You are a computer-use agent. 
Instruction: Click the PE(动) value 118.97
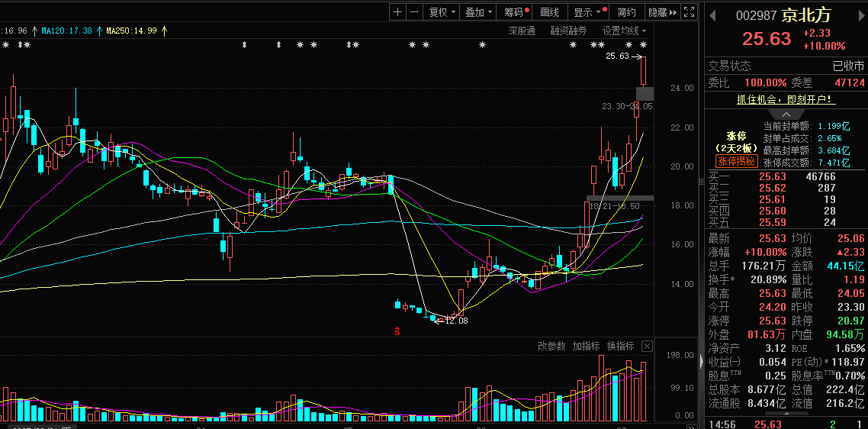[849, 362]
